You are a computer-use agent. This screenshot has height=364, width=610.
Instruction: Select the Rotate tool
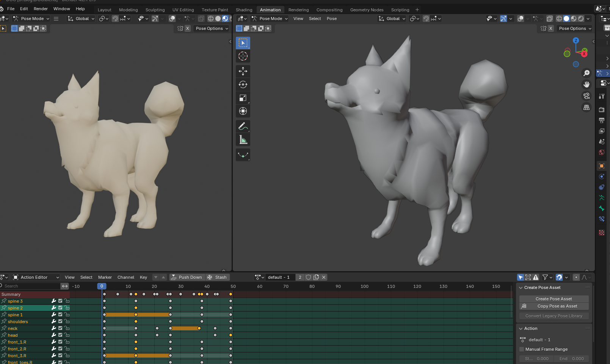click(243, 84)
